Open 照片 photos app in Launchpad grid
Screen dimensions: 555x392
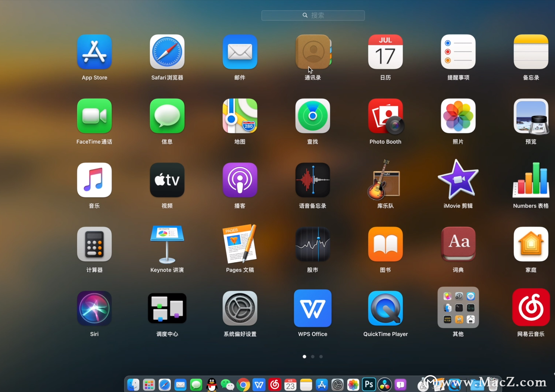[x=458, y=116]
